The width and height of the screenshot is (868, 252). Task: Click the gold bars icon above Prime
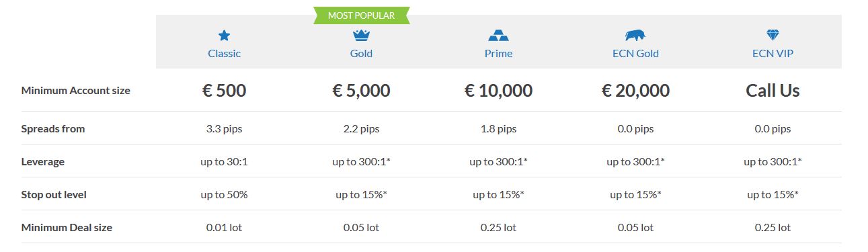click(498, 35)
